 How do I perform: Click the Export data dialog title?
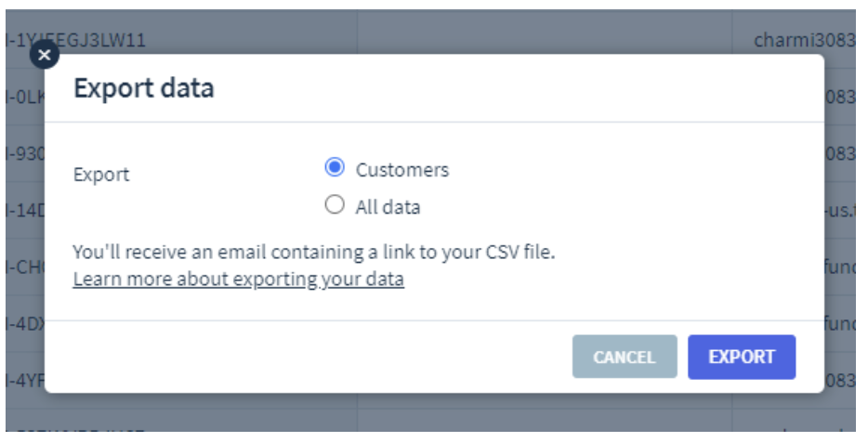144,88
